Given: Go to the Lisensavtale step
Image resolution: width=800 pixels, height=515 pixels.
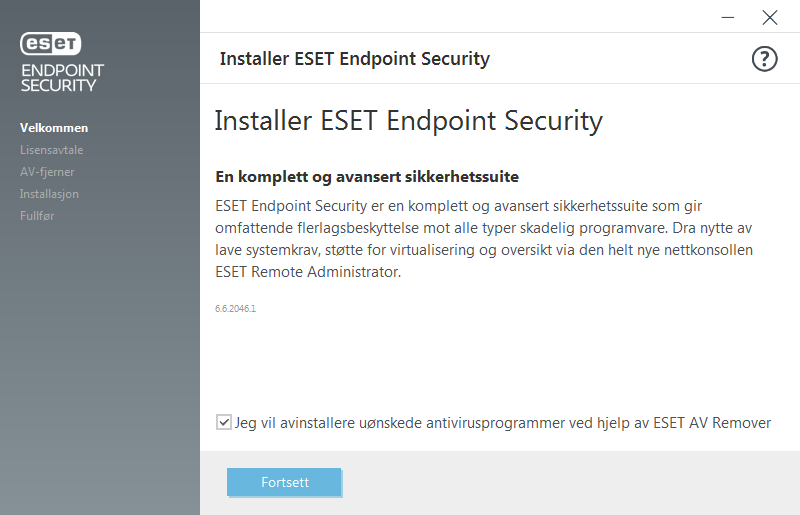Looking at the screenshot, I should 52,150.
